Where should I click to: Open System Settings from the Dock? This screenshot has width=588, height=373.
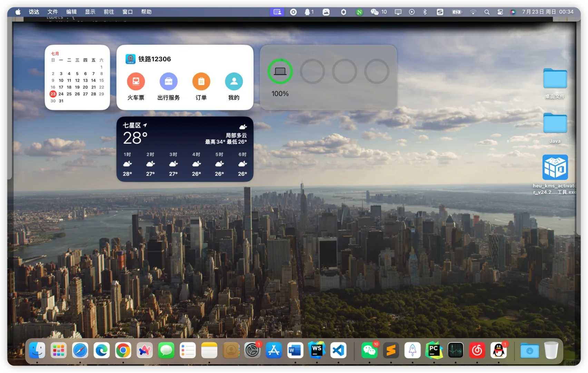pyautogui.click(x=252, y=351)
